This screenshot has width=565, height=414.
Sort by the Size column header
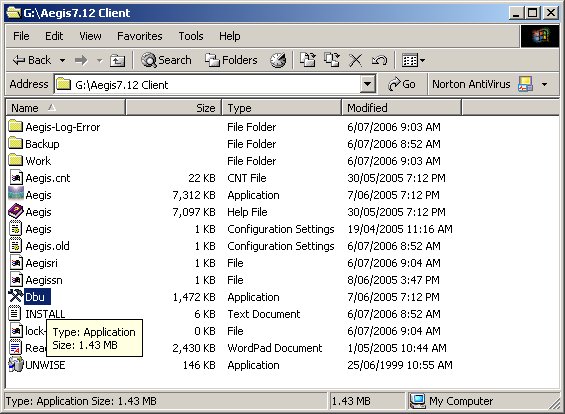click(x=173, y=108)
